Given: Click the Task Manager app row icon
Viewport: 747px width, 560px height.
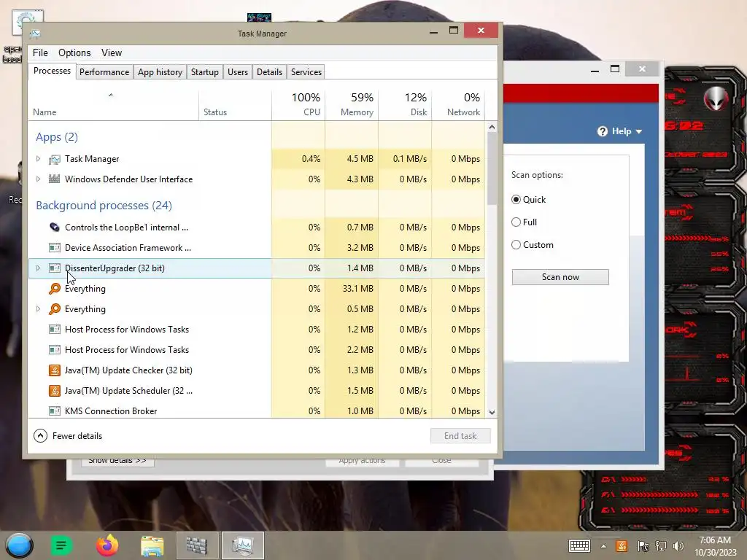Looking at the screenshot, I should 55,159.
